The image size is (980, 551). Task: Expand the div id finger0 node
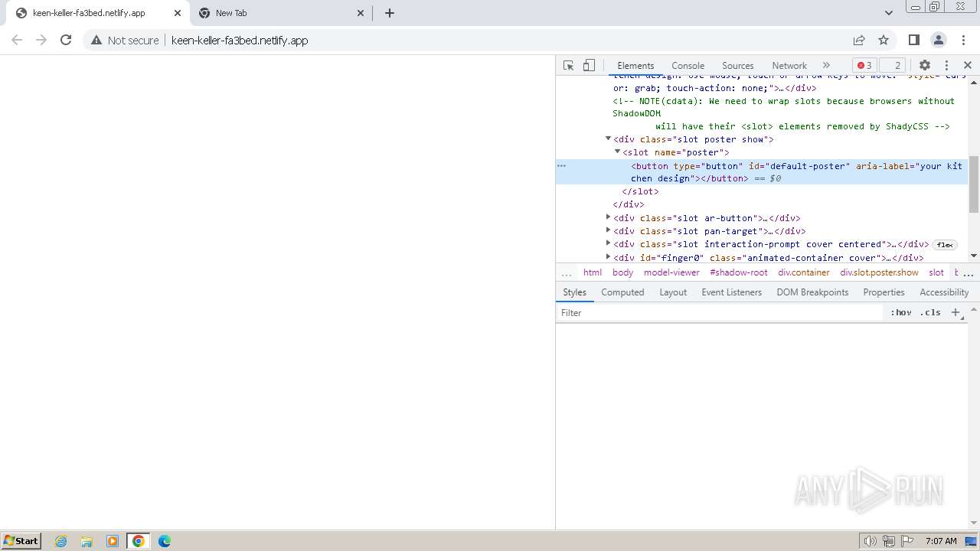pyautogui.click(x=609, y=257)
